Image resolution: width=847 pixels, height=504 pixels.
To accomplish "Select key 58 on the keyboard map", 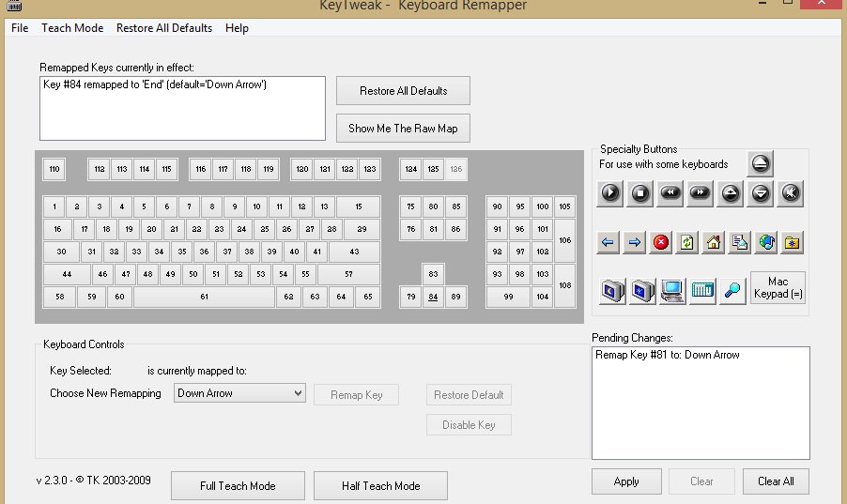I will [59, 298].
